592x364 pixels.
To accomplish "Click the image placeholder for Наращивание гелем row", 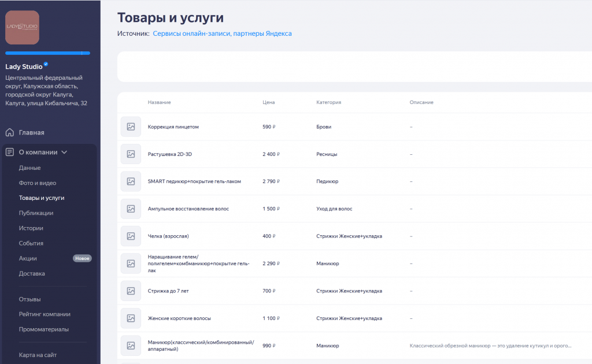I will 131,263.
